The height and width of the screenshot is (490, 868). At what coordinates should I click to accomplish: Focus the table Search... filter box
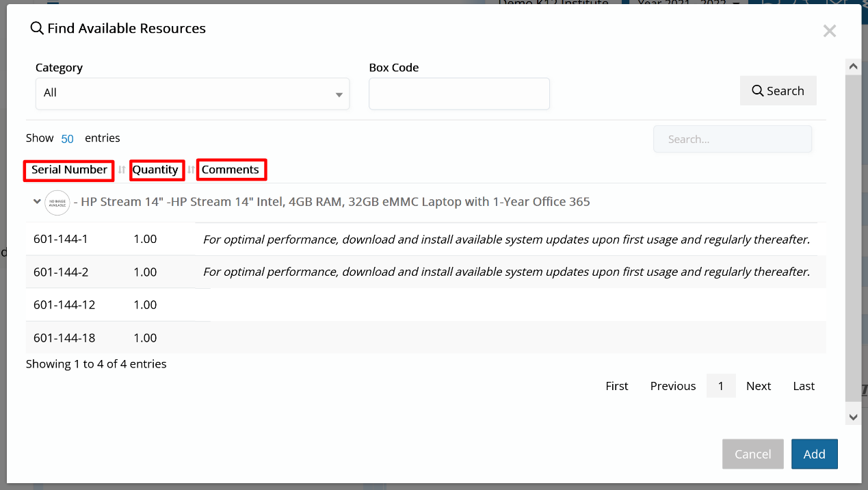(x=733, y=139)
